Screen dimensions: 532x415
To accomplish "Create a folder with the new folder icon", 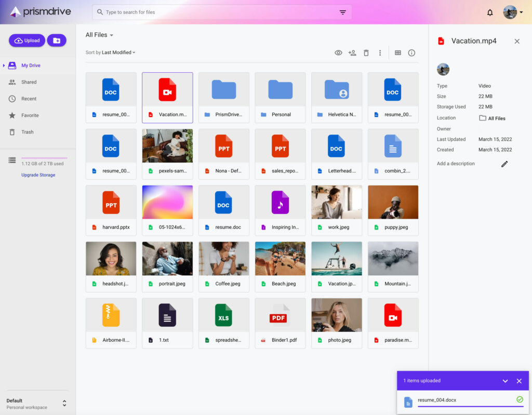I will click(57, 40).
